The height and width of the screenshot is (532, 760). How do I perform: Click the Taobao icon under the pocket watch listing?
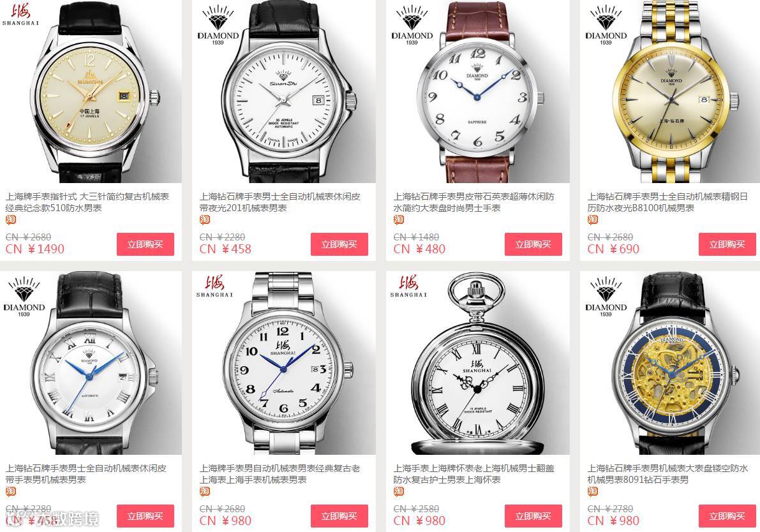(x=398, y=492)
